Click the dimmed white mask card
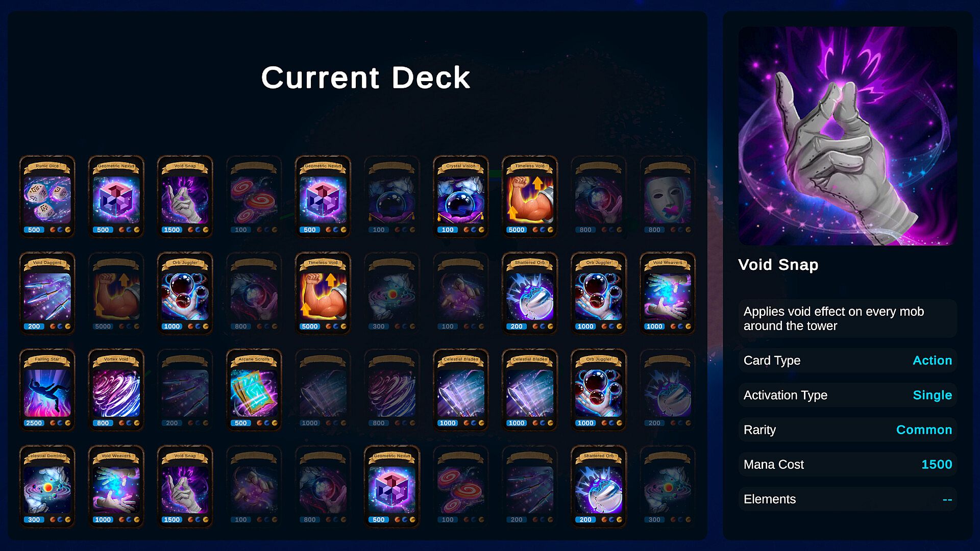 pos(667,196)
